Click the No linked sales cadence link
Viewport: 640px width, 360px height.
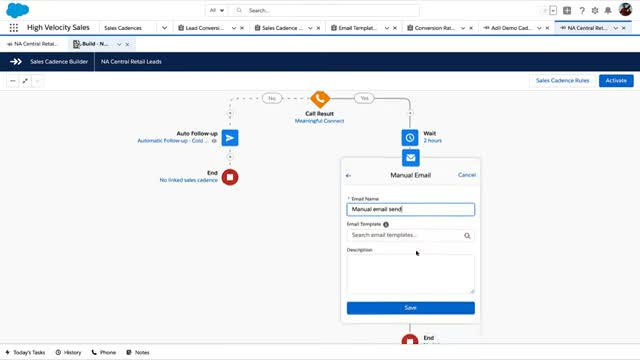(x=189, y=180)
